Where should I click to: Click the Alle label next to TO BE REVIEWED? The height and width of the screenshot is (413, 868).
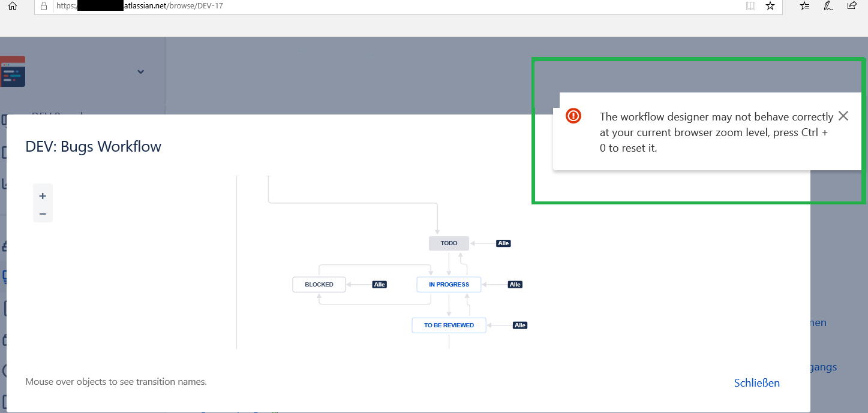point(520,325)
